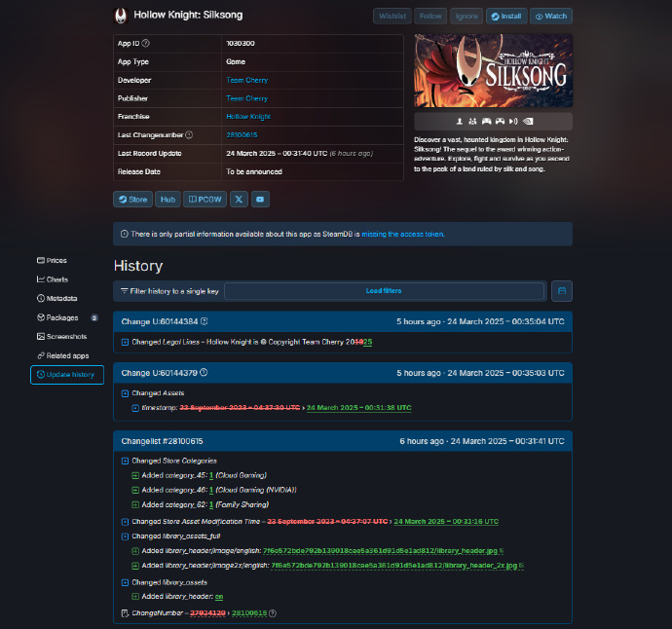
Task: Open the Screenshots sidebar section
Action: [x=61, y=336]
